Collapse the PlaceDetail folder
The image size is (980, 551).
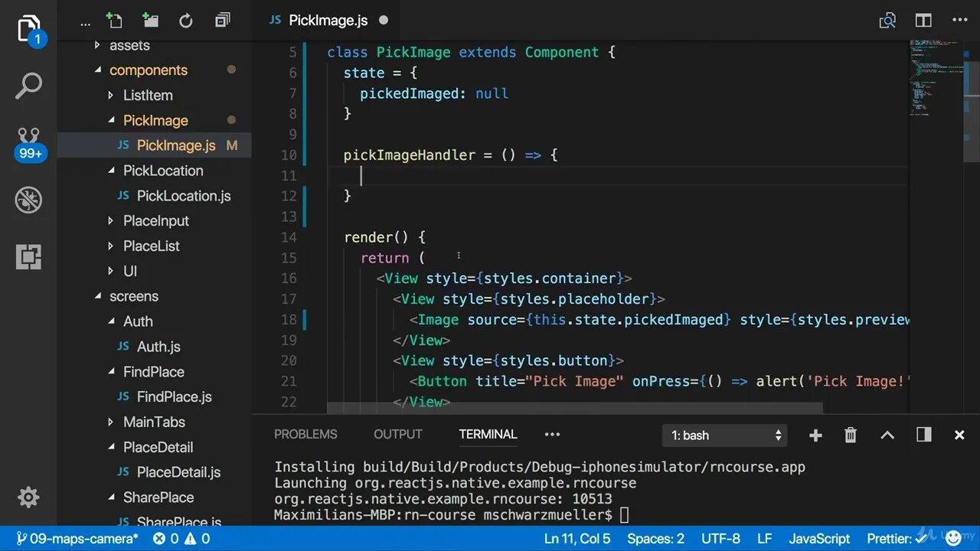click(111, 447)
